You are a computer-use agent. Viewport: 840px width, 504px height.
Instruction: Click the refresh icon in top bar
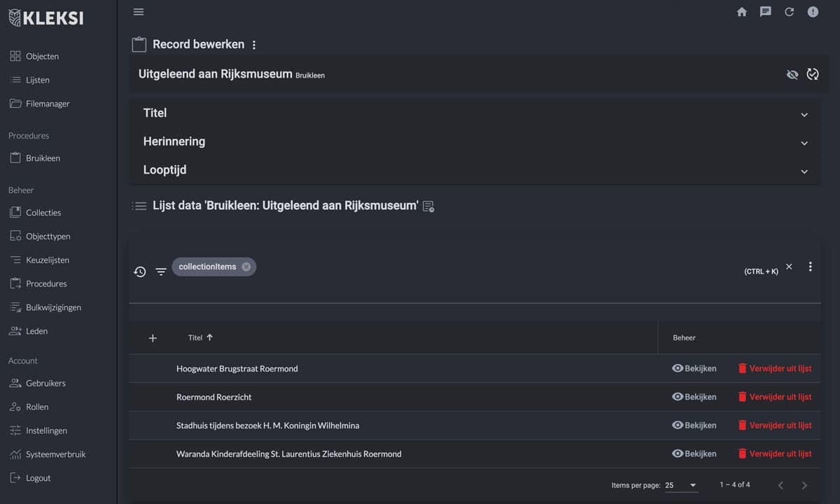point(789,12)
